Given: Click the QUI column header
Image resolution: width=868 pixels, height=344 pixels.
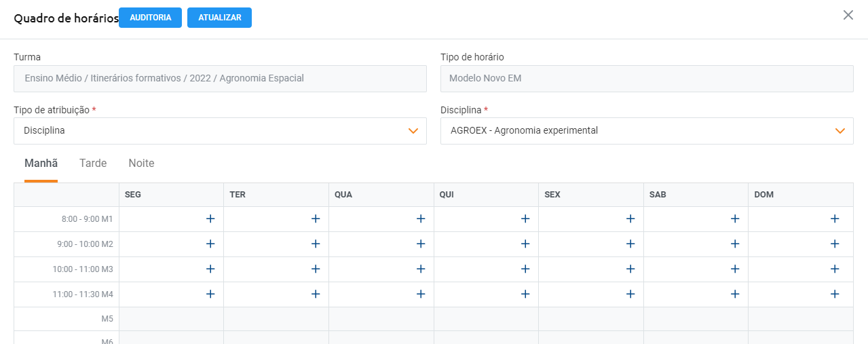Looking at the screenshot, I should [486, 195].
